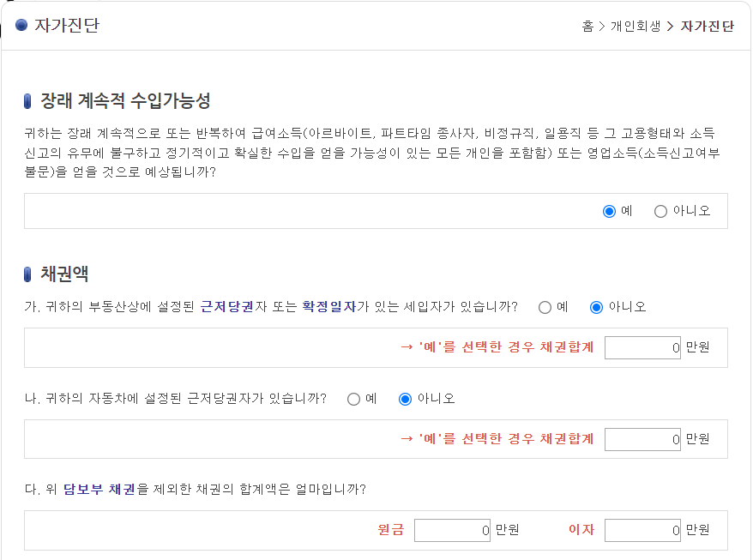Click the red '이자' label

(581, 530)
